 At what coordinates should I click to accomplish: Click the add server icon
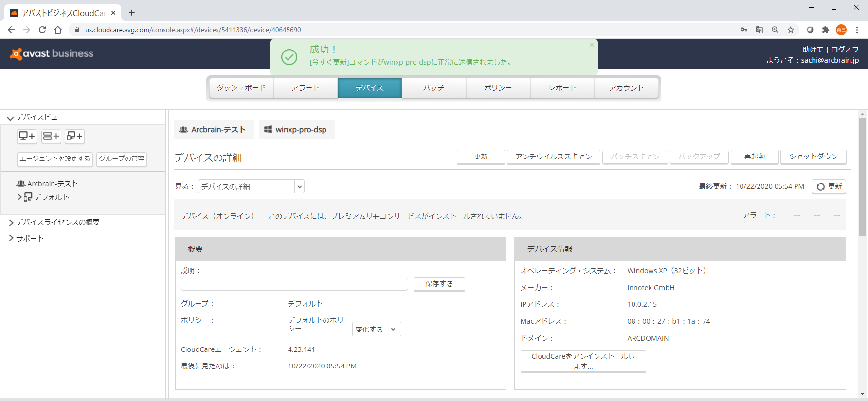click(51, 136)
